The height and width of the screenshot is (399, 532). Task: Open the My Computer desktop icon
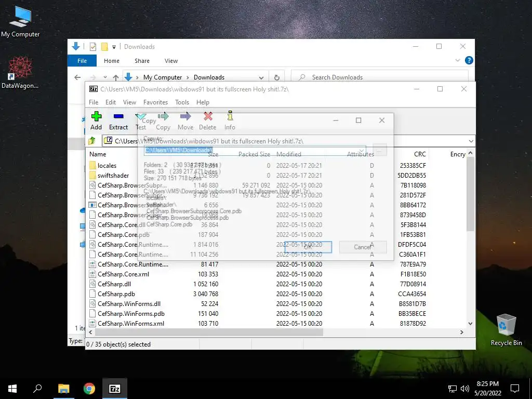click(x=20, y=21)
